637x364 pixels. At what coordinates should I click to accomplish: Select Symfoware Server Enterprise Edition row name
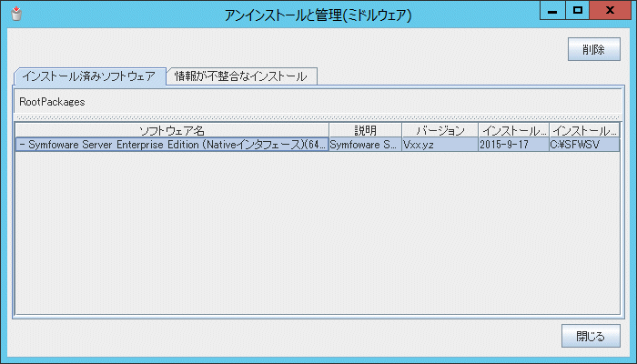[172, 145]
